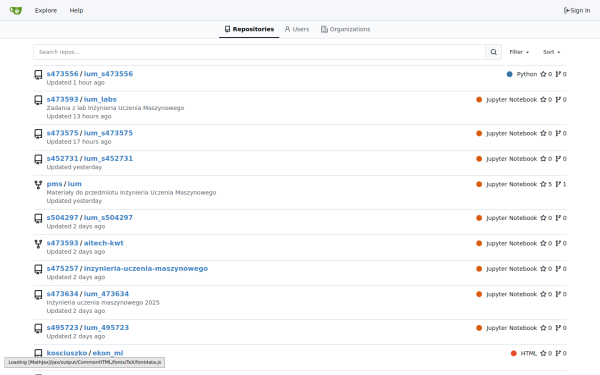Click Python language label

click(x=527, y=74)
